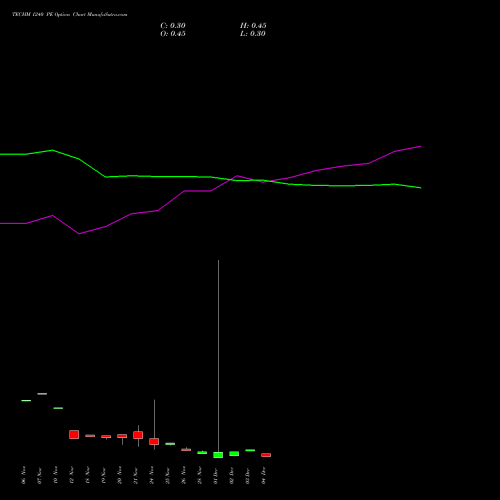Click the TECHM PE Options Chart title
The height and width of the screenshot is (500, 500).
tap(70, 15)
